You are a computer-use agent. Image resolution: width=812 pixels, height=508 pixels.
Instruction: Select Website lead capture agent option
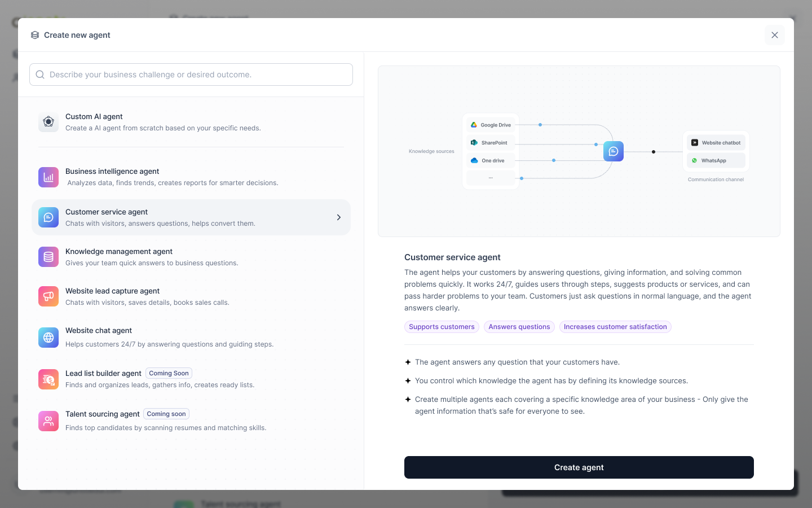191,296
